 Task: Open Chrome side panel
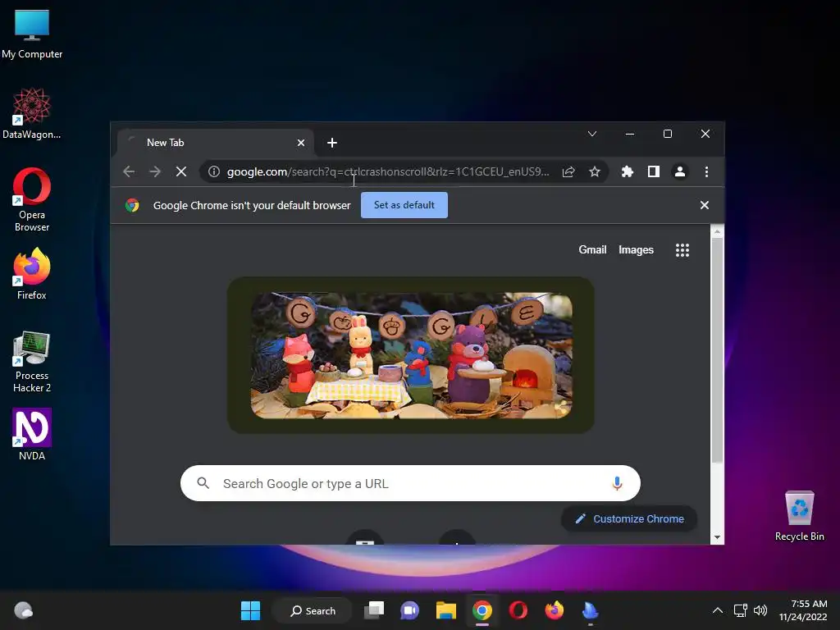click(x=654, y=171)
